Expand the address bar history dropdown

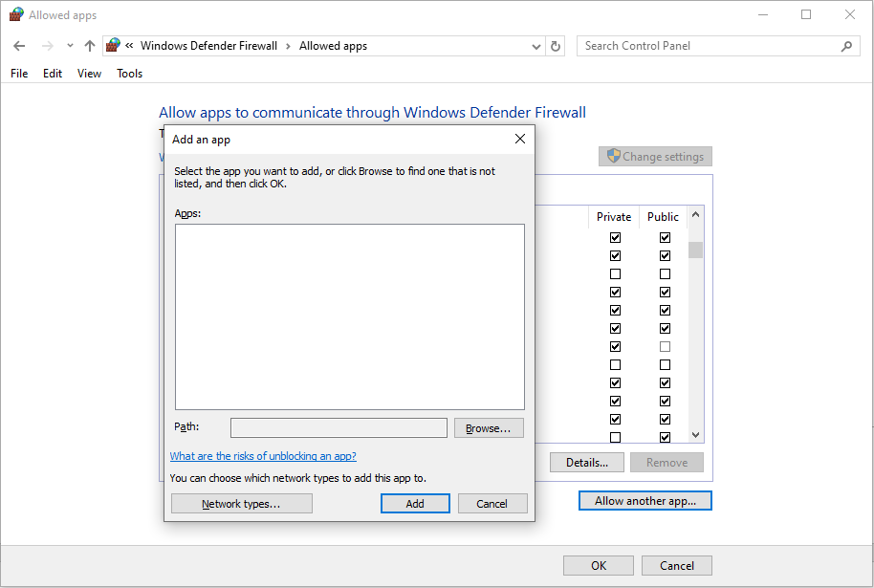[536, 46]
